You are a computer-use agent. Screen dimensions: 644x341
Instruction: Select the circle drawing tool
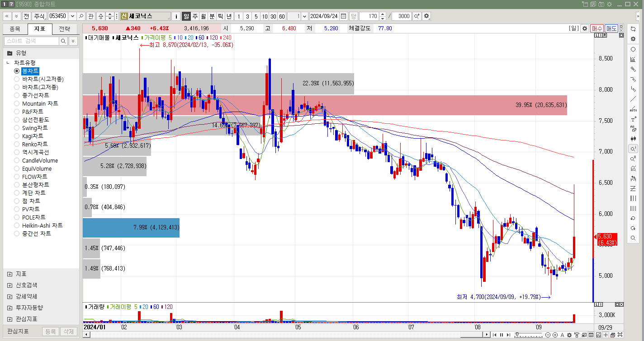pyautogui.click(x=633, y=49)
